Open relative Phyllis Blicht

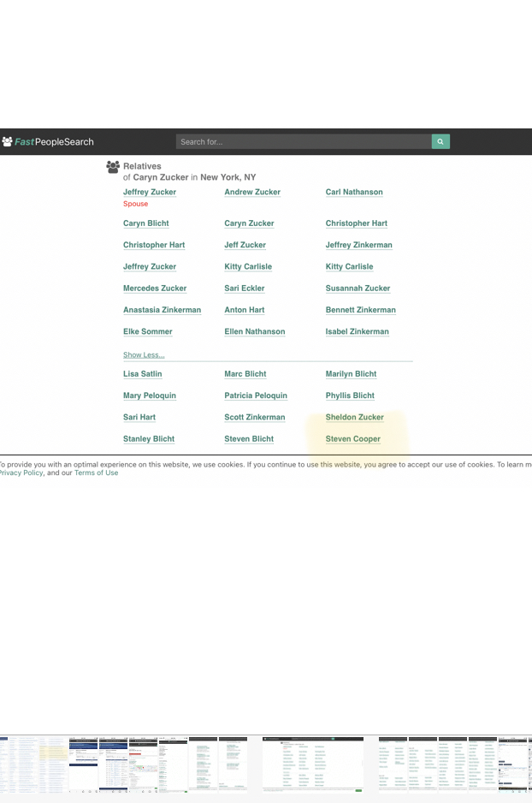(x=350, y=396)
